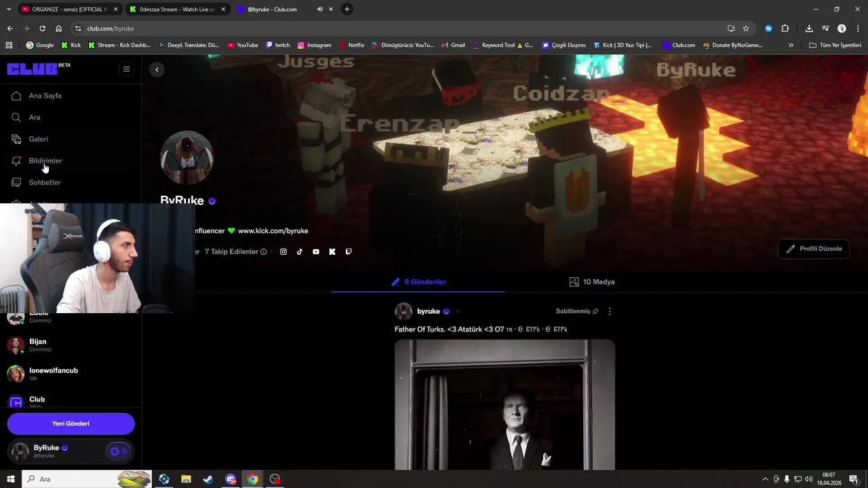
Task: Open the Google bookmark
Action: point(40,45)
